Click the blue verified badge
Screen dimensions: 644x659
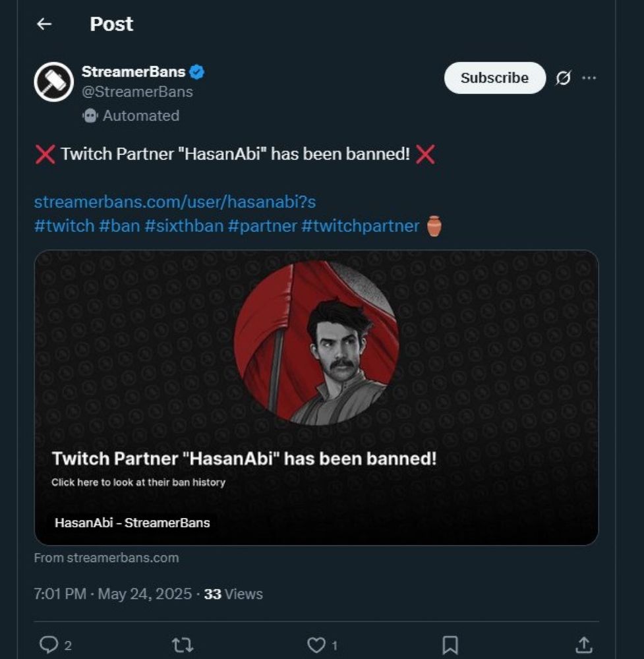click(197, 72)
